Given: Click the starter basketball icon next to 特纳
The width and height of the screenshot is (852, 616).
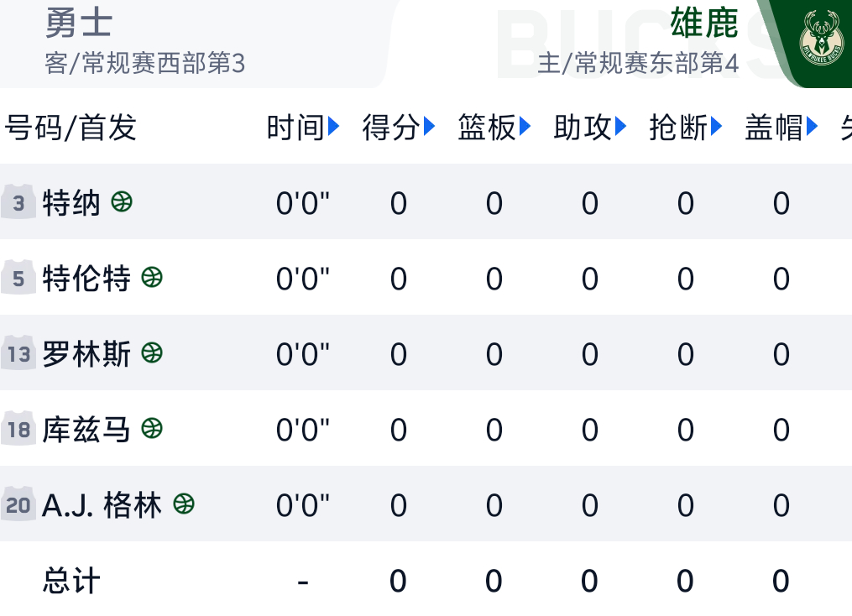Looking at the screenshot, I should 121,202.
